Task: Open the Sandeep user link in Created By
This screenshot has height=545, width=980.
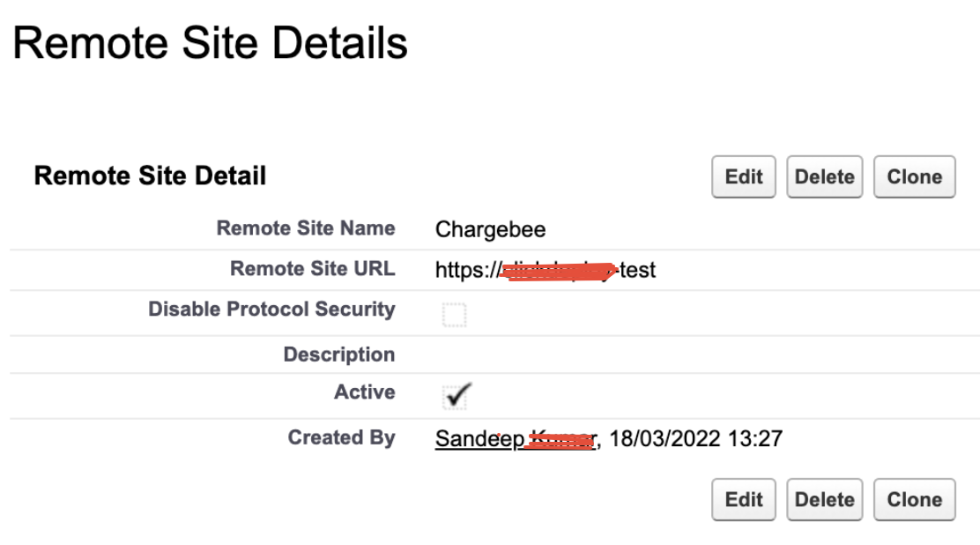Action: point(516,438)
